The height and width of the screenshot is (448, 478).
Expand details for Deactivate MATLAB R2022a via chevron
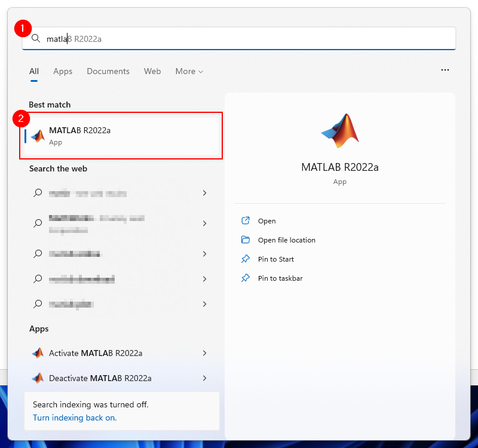(x=204, y=378)
